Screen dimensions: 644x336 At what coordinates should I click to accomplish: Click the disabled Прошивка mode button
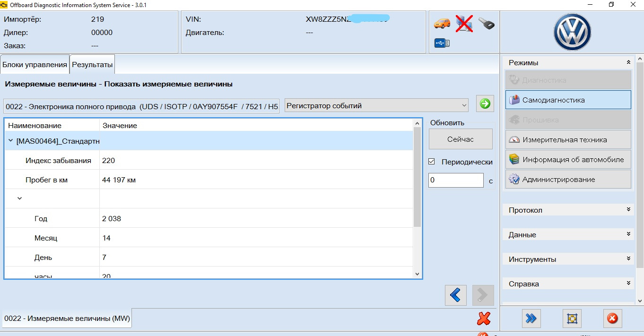click(x=568, y=120)
